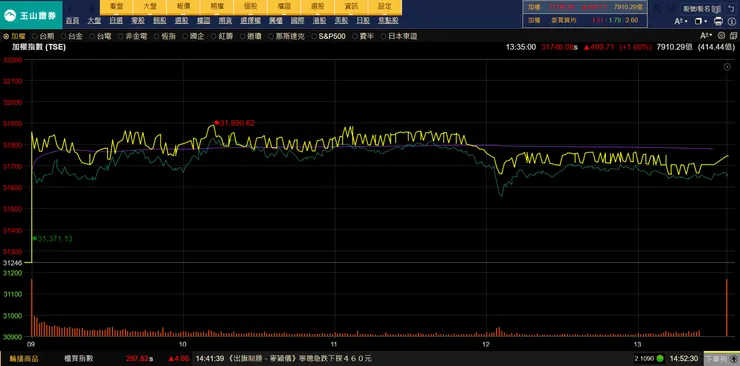Open chart settings gear icon
740x366 pixels.
pyautogui.click(x=721, y=35)
